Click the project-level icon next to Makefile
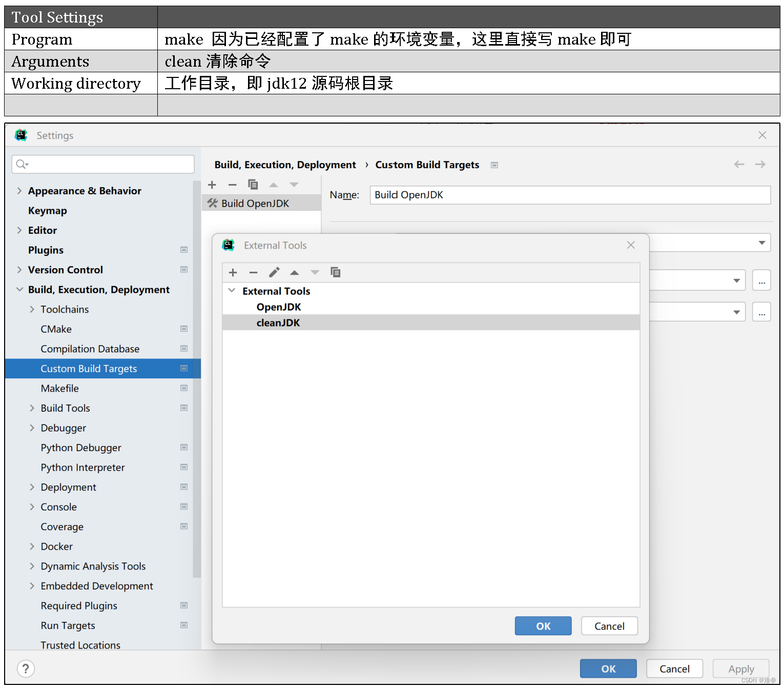The image size is (784, 688). pos(184,388)
